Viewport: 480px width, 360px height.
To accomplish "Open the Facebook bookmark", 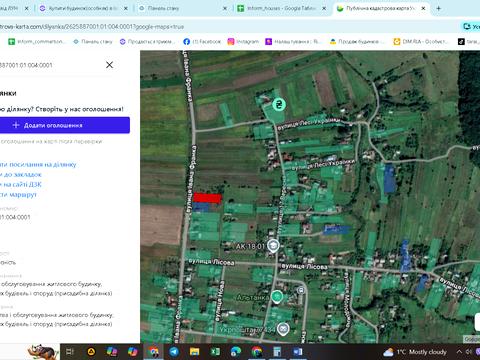I will [x=202, y=42].
